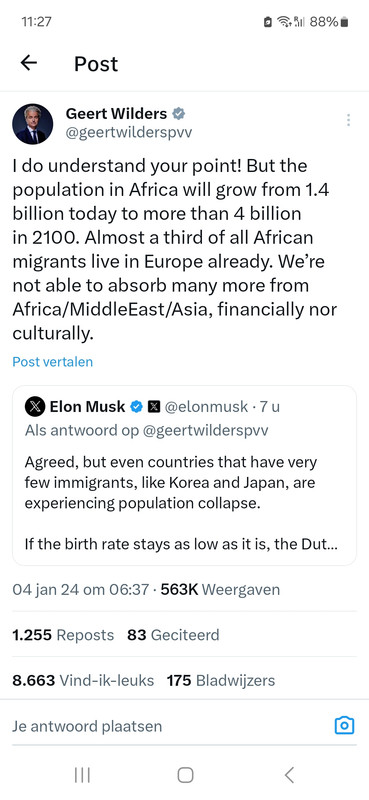The height and width of the screenshot is (800, 369).
Task: Open the @geertwilderspvv handle under Geert Wilders
Action: tap(129, 133)
